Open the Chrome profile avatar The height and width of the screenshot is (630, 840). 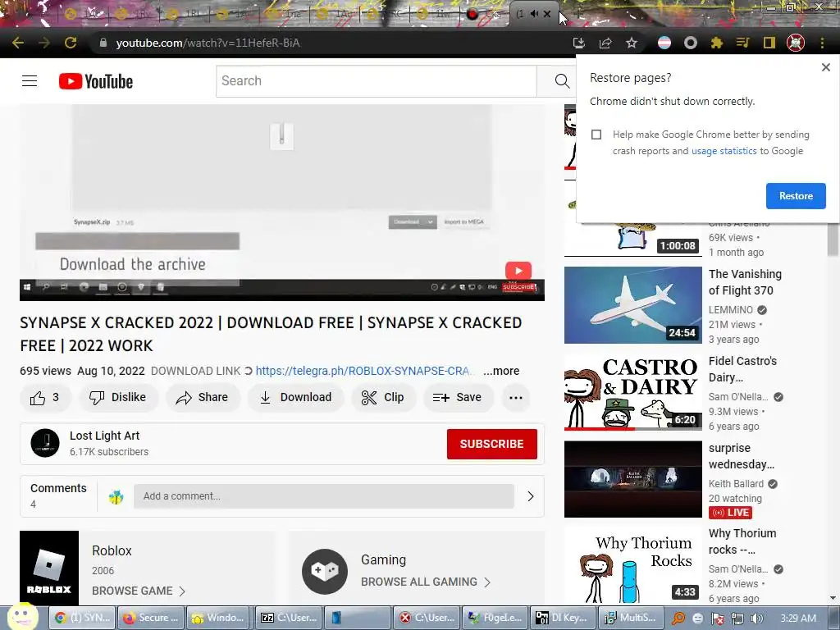(x=796, y=43)
